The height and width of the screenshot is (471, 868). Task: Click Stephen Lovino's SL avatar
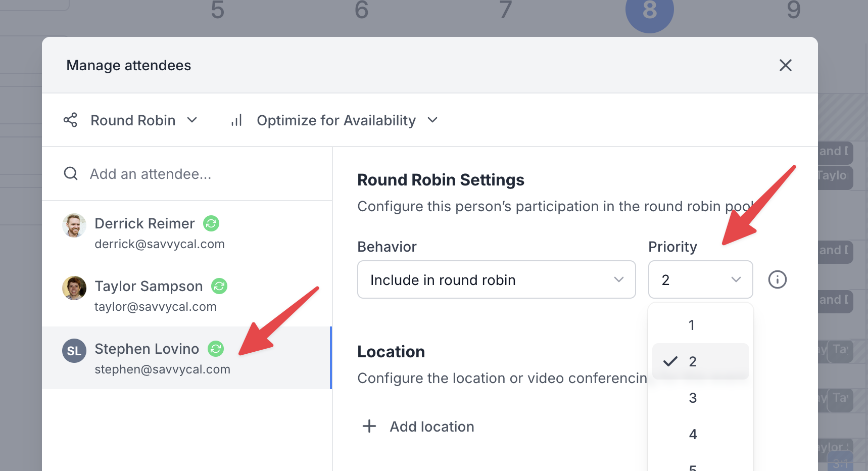(74, 350)
